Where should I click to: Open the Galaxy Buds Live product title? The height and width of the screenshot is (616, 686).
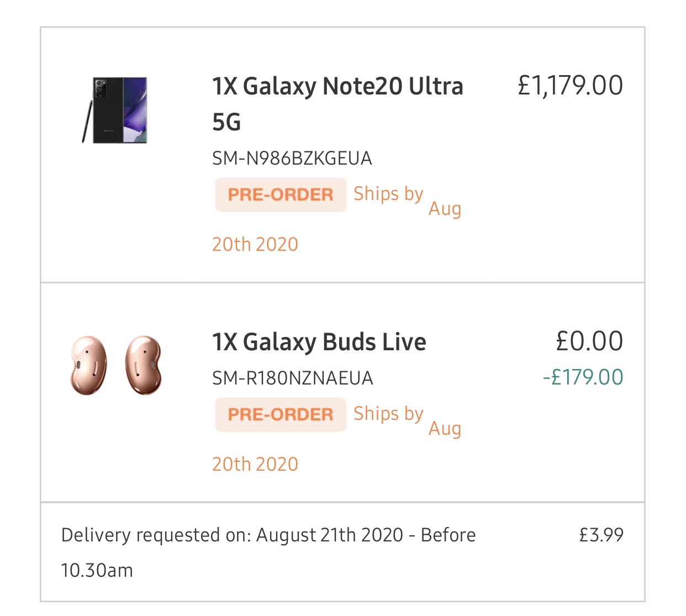pos(319,343)
